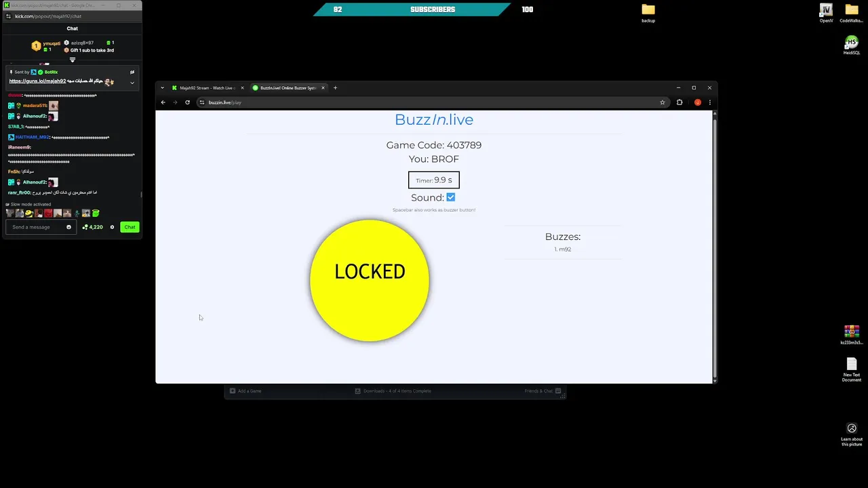Click the subscribers goal progress bar
Screen dimensions: 868x488
tap(412, 9)
